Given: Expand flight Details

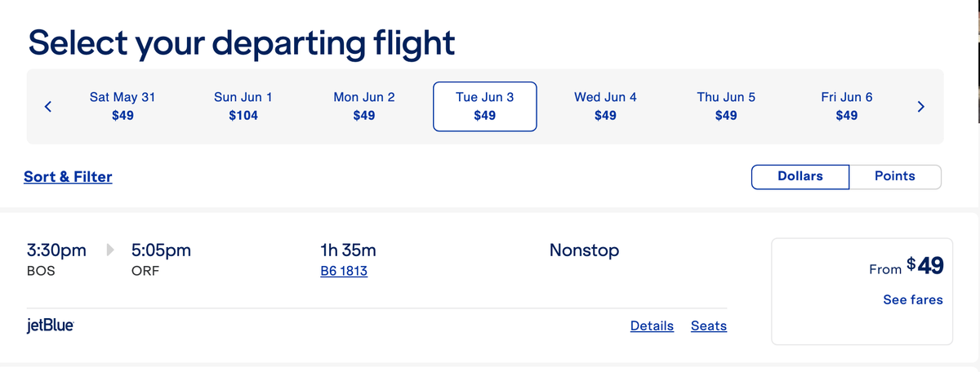Looking at the screenshot, I should [652, 325].
